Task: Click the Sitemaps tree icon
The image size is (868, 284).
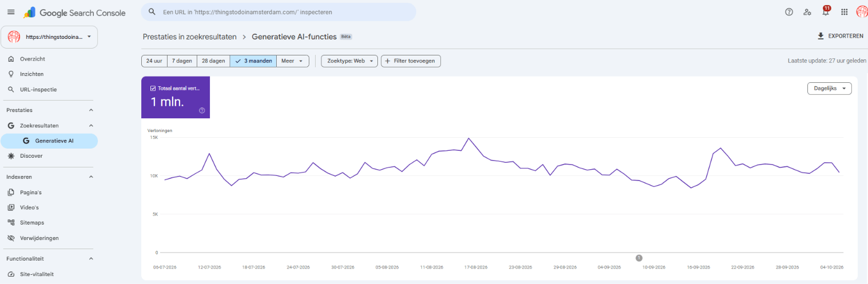Action: pos(11,223)
